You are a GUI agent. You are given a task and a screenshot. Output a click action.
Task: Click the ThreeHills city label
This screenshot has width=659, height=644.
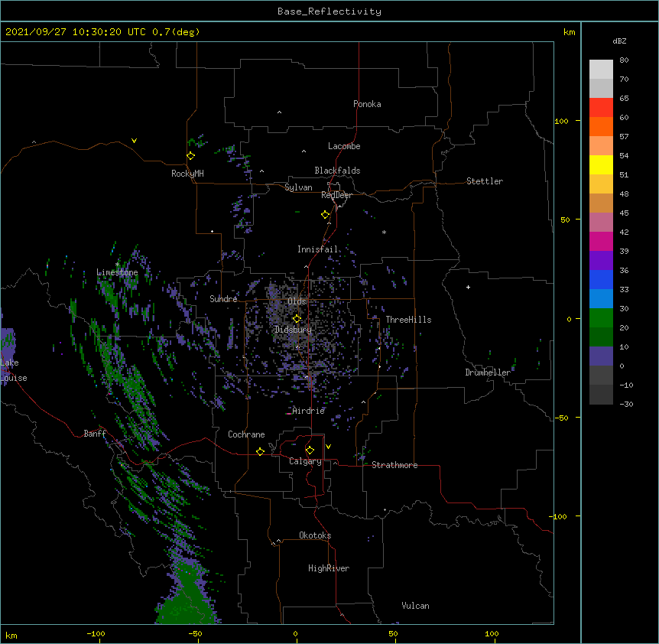pyautogui.click(x=408, y=320)
